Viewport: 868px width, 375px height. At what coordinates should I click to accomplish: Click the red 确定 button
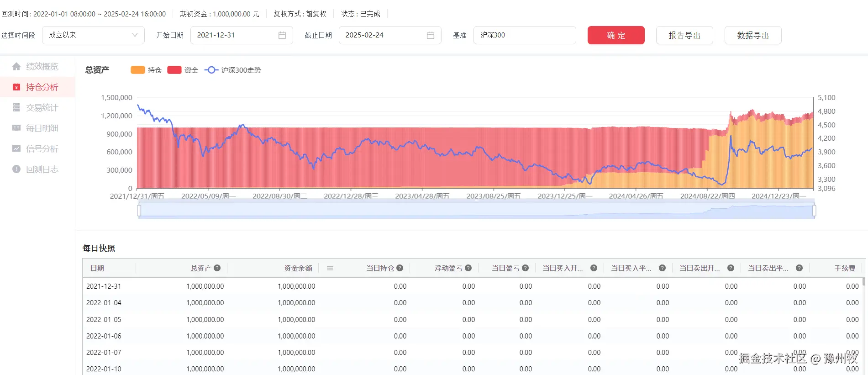[616, 35]
